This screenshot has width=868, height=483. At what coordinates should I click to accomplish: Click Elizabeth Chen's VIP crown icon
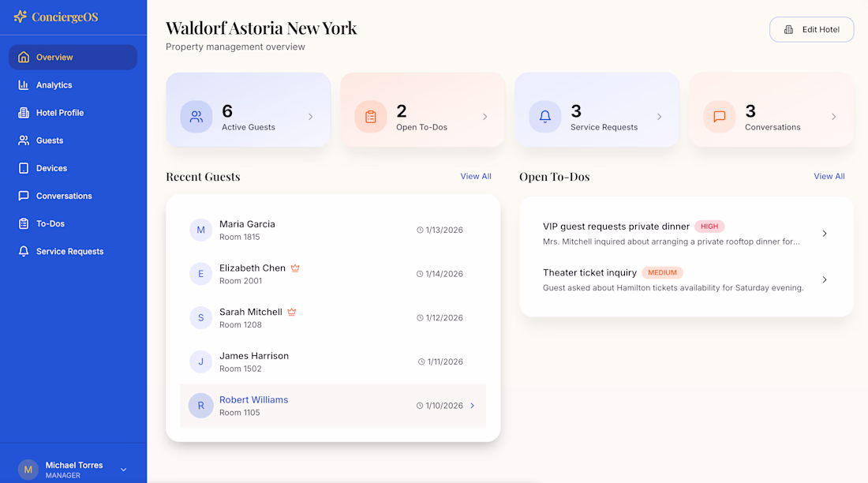pyautogui.click(x=295, y=268)
